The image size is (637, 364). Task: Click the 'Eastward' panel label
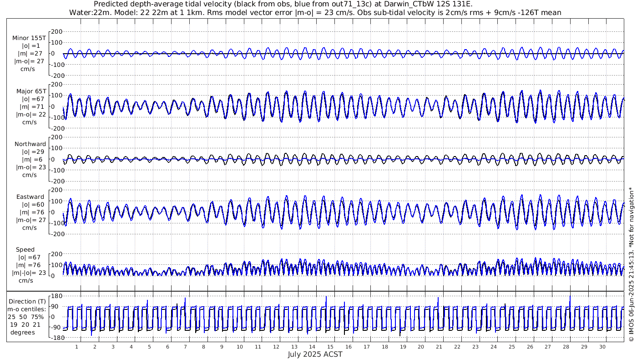(x=30, y=197)
